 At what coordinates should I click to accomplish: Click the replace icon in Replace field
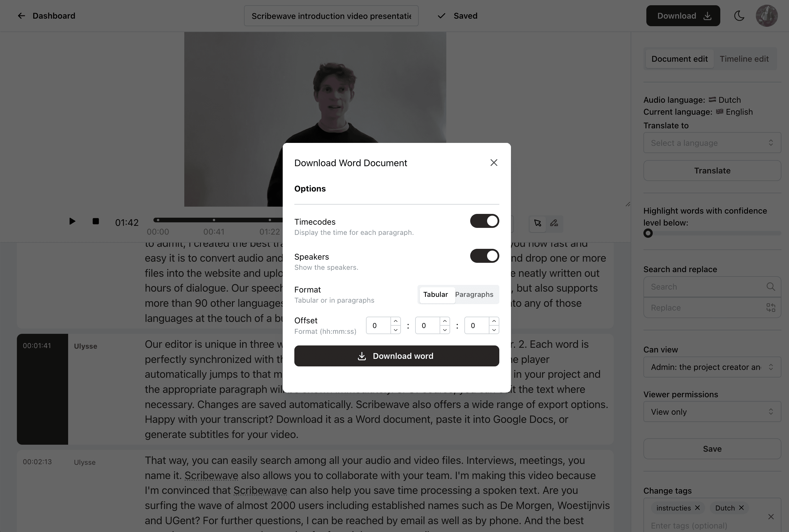(x=771, y=308)
